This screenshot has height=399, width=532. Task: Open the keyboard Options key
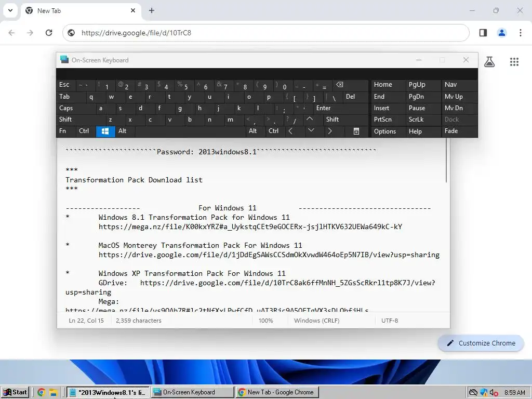coord(388,131)
